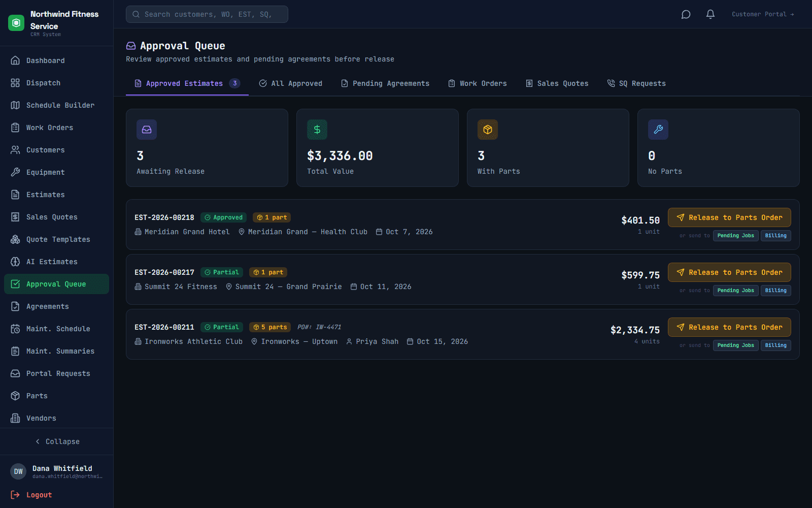Click the Quote Templates icon
812x508 pixels.
(15, 239)
